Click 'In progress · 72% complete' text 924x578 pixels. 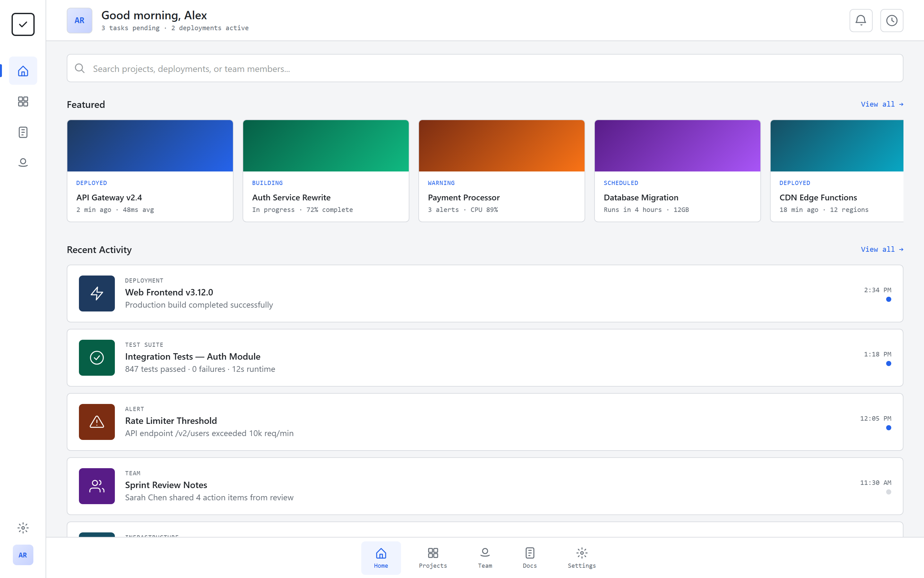coord(303,210)
